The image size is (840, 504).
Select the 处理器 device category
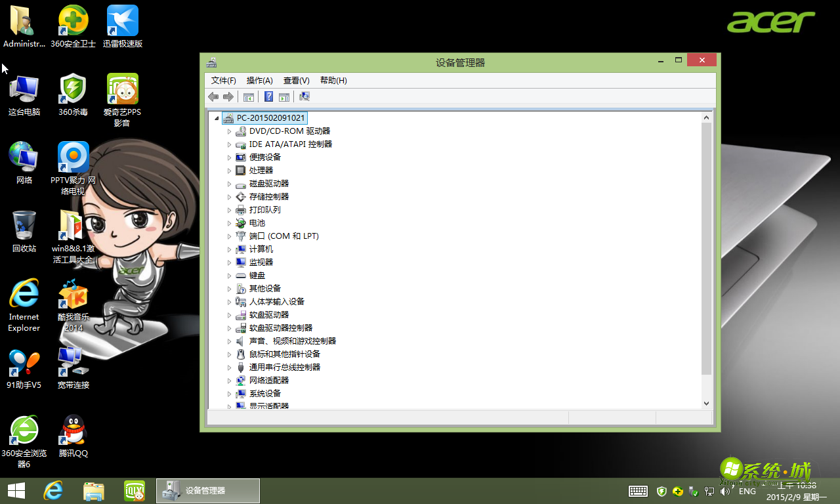point(262,170)
